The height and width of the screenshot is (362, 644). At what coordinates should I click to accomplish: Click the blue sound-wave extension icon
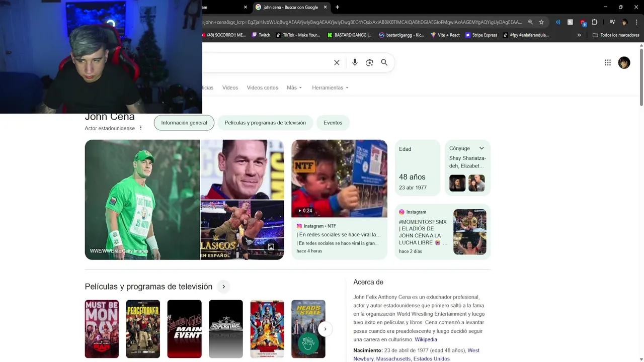pos(558,22)
